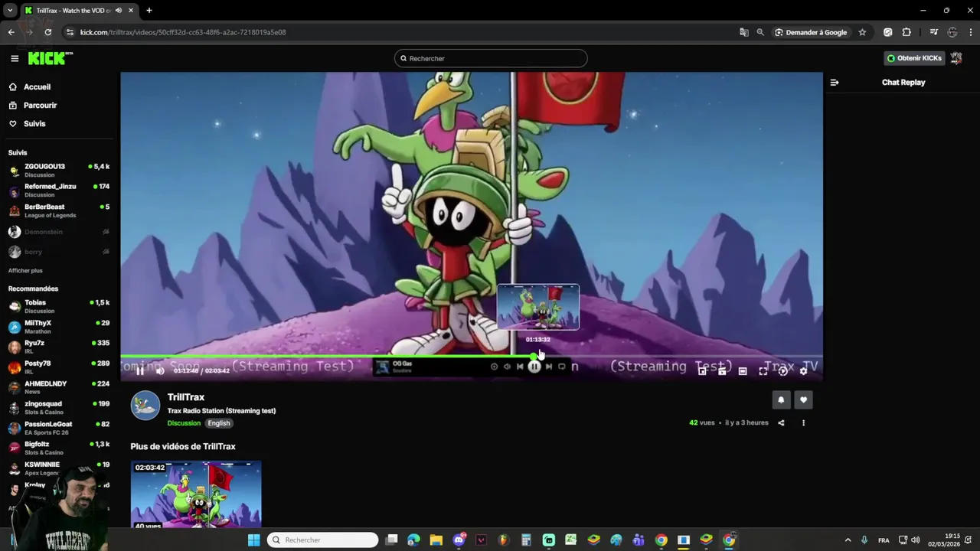Open recommended channel Tobias

[x=58, y=306]
